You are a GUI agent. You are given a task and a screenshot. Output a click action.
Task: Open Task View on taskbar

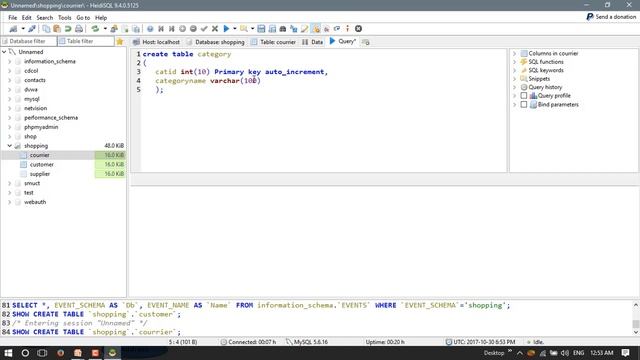[x=42, y=353]
